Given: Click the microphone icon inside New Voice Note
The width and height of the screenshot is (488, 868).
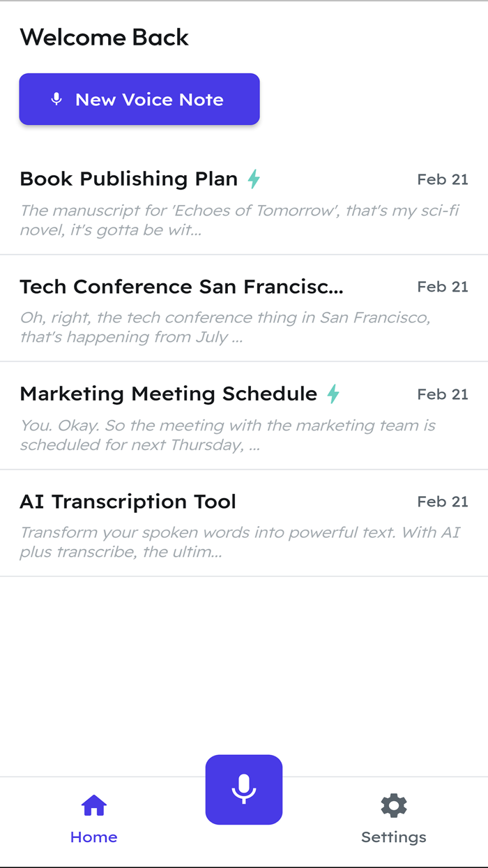Looking at the screenshot, I should tap(56, 99).
